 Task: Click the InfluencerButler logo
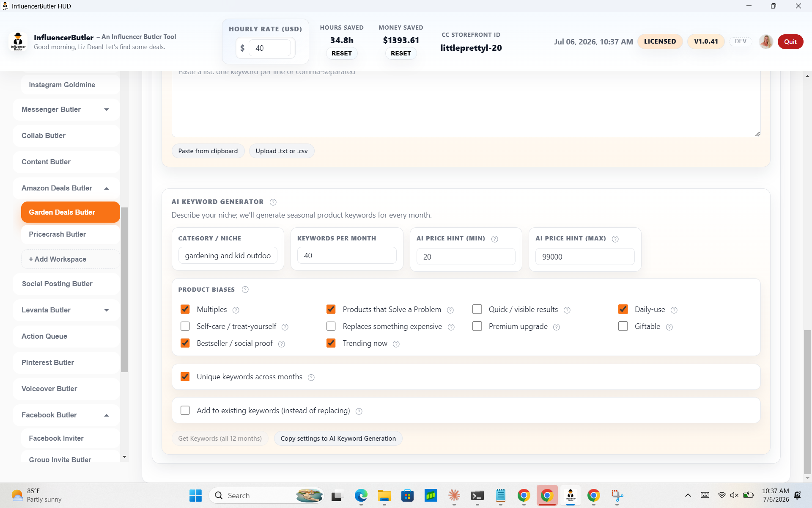18,41
